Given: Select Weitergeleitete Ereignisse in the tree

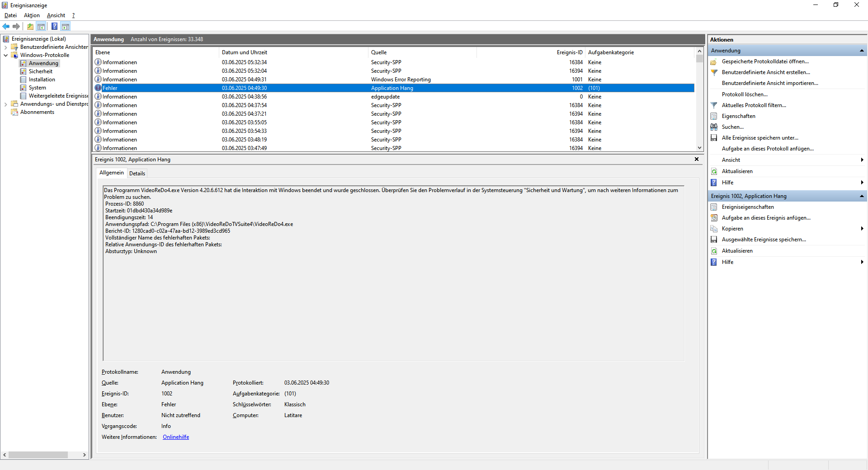Looking at the screenshot, I should [58, 96].
